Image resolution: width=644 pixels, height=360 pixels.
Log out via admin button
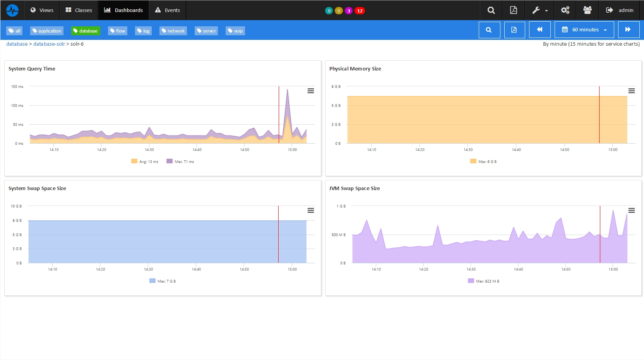point(620,10)
